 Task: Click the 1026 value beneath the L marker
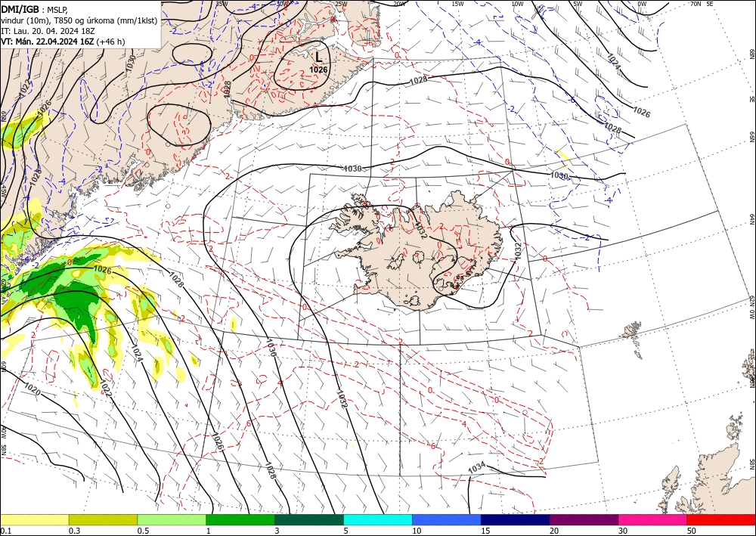click(318, 70)
